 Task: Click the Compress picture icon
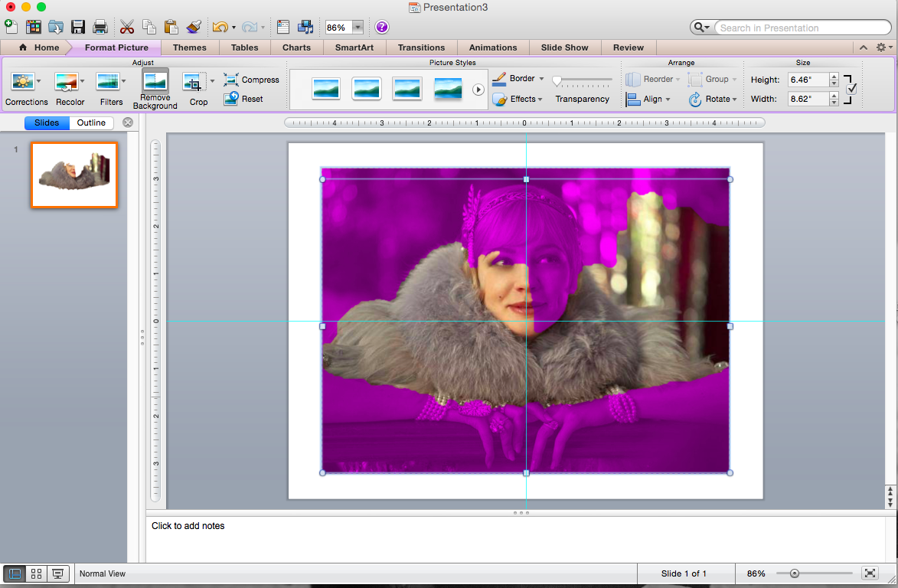pos(231,80)
